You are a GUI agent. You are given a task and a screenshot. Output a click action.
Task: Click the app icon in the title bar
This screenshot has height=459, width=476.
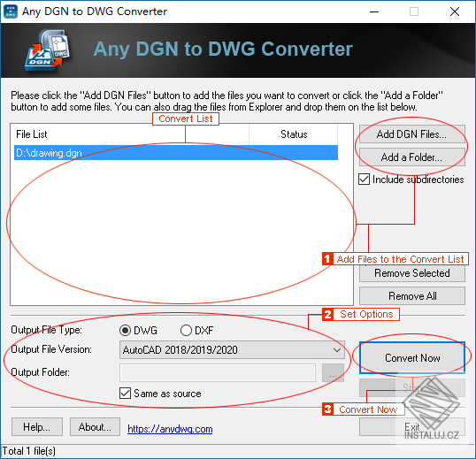click(11, 11)
